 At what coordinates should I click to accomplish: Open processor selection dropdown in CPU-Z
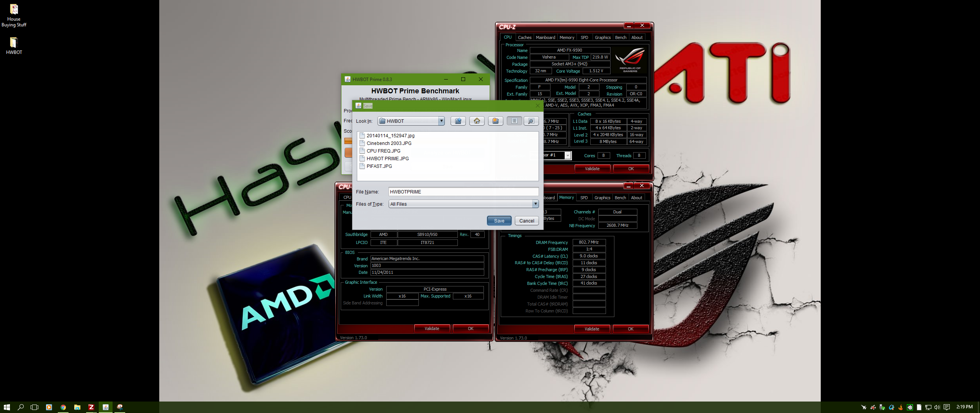[x=568, y=155]
